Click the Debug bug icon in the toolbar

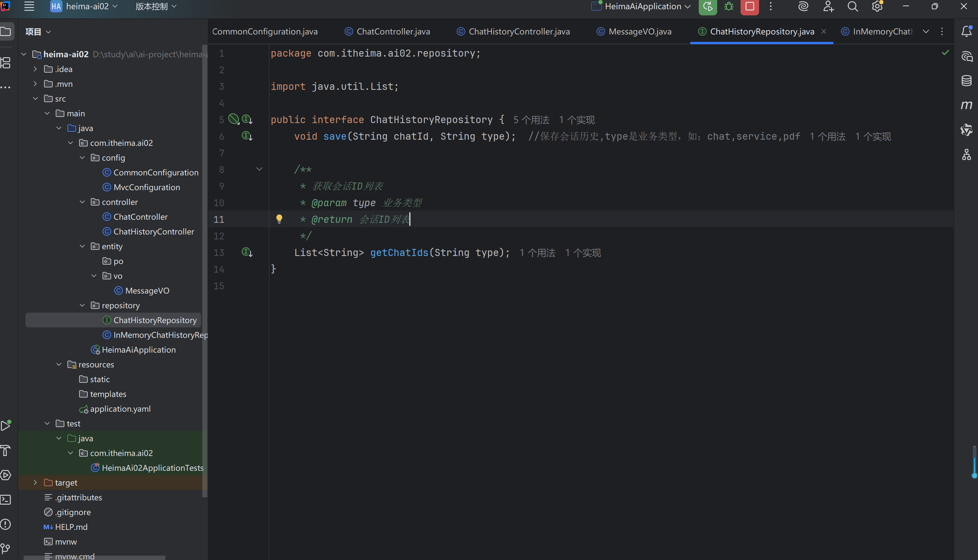coord(729,6)
